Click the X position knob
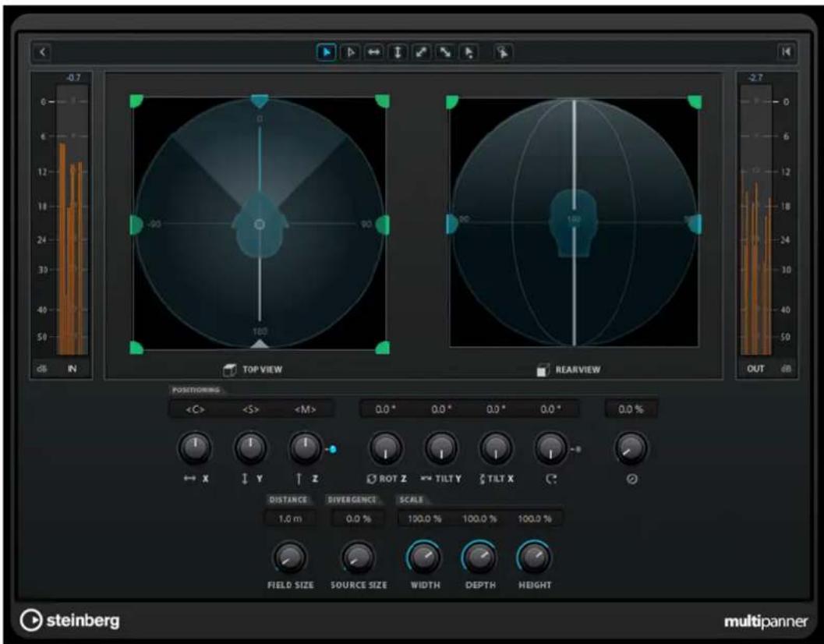 [196, 448]
